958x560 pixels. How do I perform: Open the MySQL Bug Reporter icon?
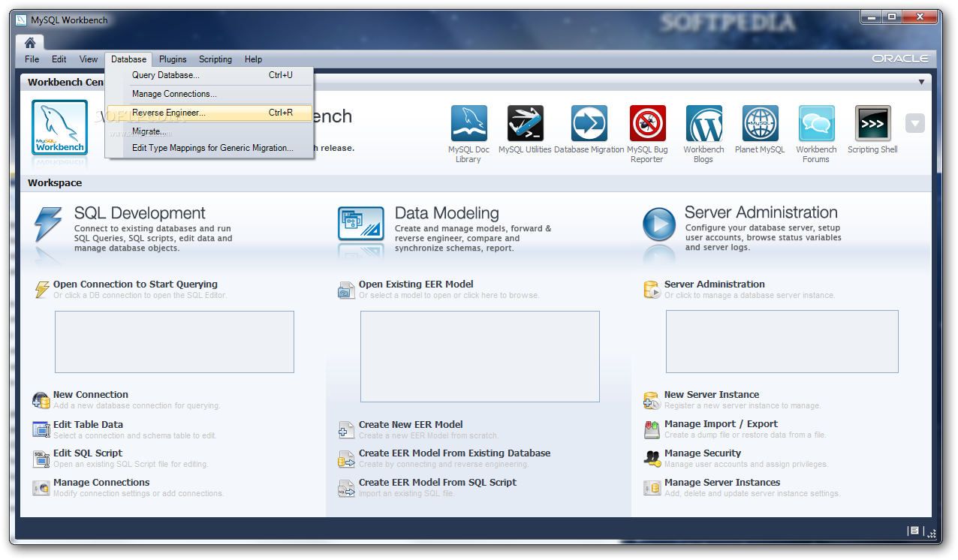click(x=648, y=123)
